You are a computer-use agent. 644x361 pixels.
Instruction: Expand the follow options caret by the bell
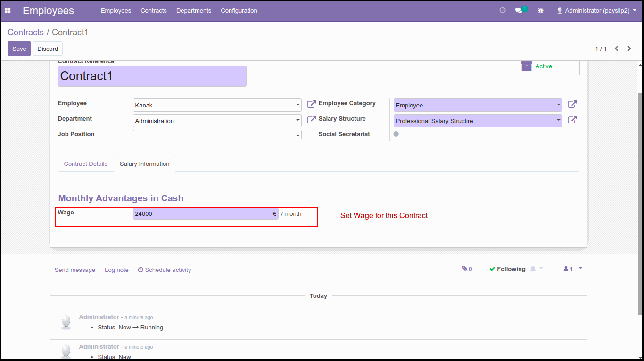(x=541, y=268)
